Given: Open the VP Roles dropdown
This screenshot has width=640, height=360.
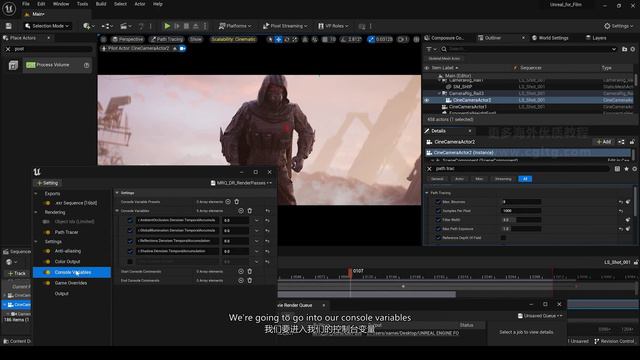Looking at the screenshot, I should pos(333,26).
